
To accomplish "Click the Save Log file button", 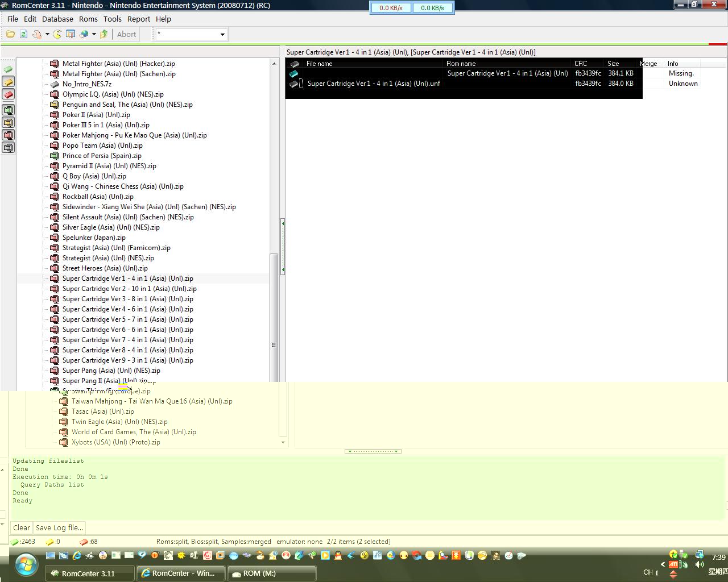I will coord(59,527).
